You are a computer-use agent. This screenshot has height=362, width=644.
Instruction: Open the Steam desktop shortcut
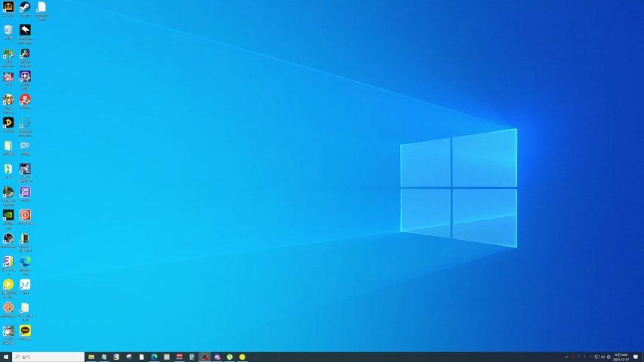pos(25,8)
